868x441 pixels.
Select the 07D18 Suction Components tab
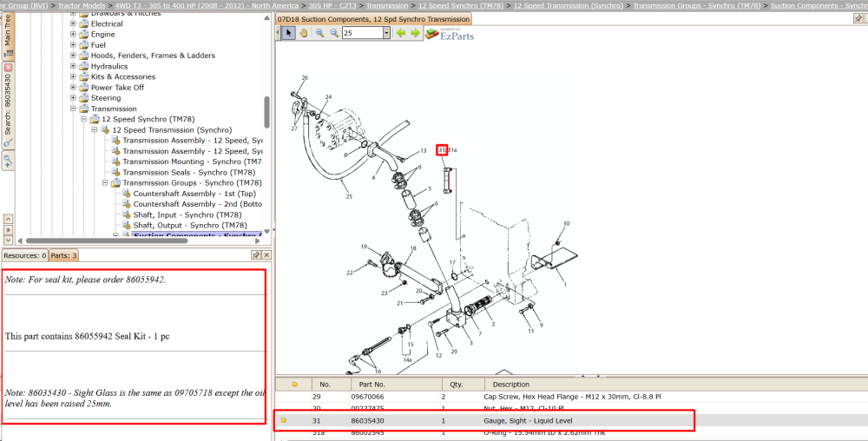click(373, 19)
